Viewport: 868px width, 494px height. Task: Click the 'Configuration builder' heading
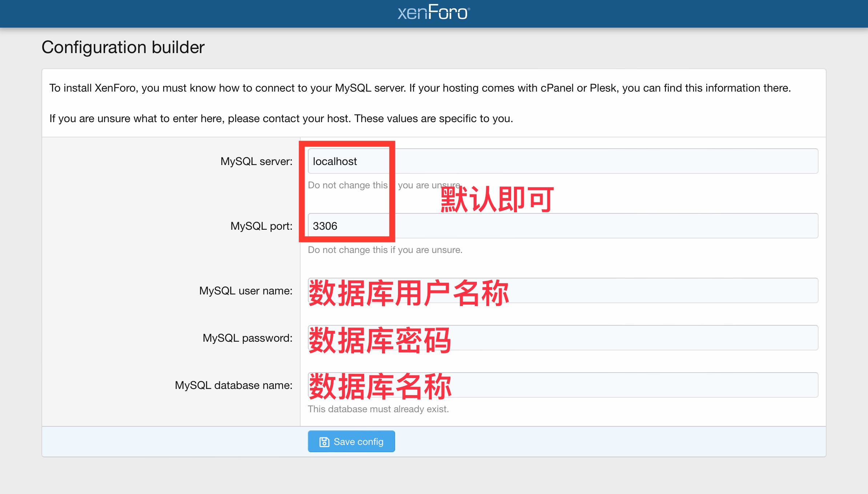point(123,47)
